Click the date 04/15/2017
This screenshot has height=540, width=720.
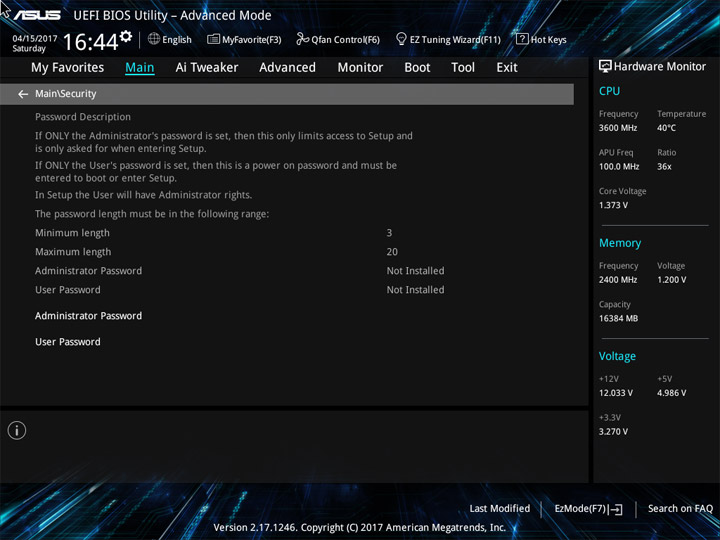(35, 39)
